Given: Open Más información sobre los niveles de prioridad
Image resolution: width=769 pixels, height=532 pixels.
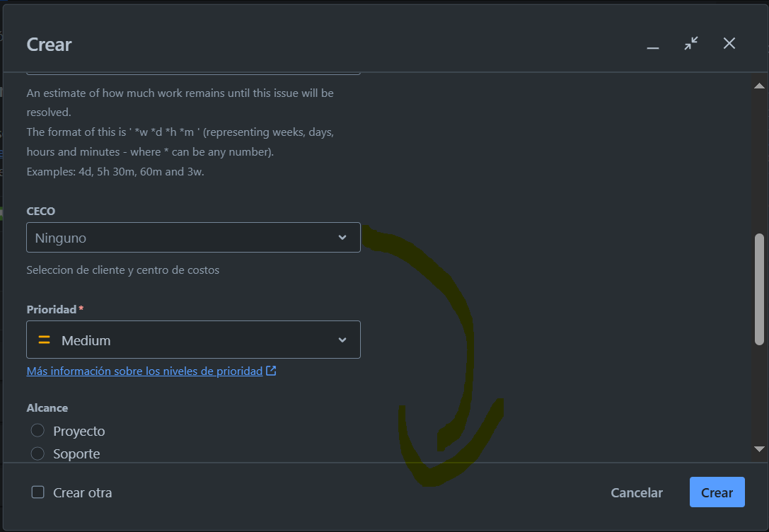Looking at the screenshot, I should (145, 371).
